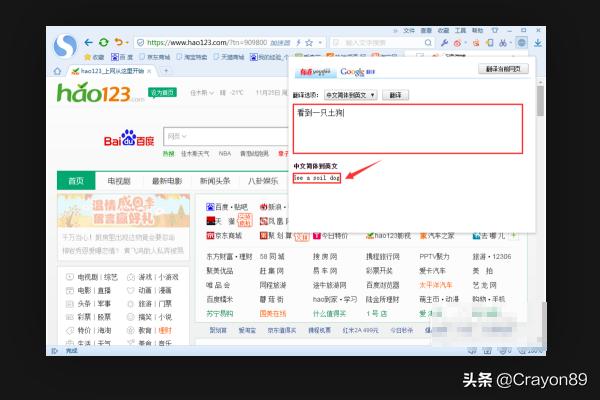Select the 首页 nav tab

(76, 181)
